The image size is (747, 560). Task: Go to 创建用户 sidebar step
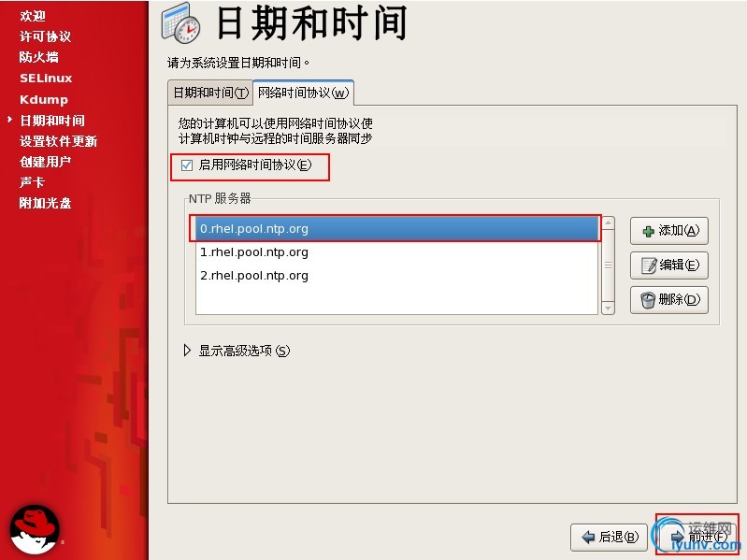pos(45,162)
